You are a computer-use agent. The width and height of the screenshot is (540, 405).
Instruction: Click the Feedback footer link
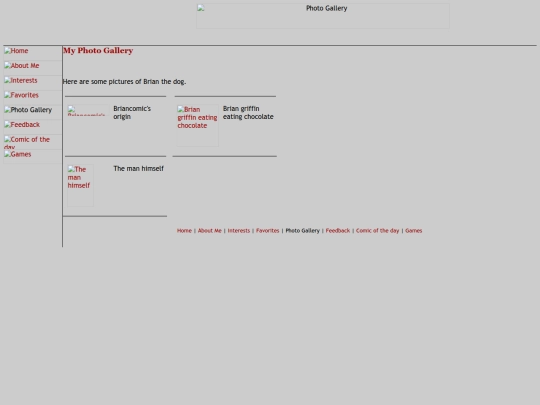pos(338,231)
